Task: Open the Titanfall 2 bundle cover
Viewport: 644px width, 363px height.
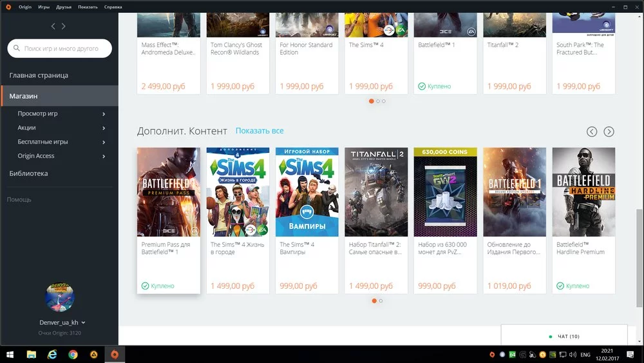Action: point(376,192)
